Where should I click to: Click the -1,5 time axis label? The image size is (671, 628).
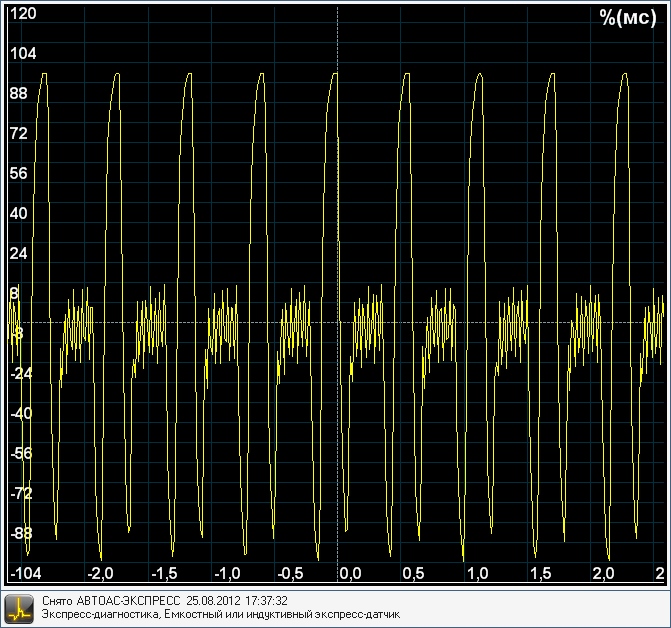(x=163, y=574)
